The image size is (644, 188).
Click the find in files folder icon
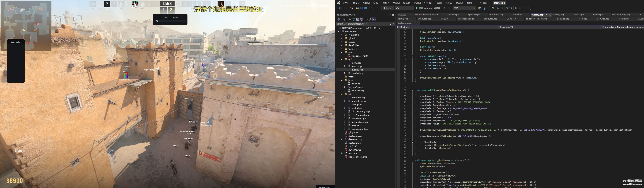click(x=480, y=8)
